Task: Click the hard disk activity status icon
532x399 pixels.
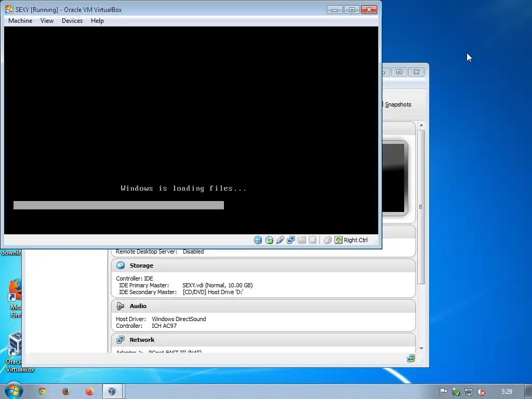Action: click(258, 240)
